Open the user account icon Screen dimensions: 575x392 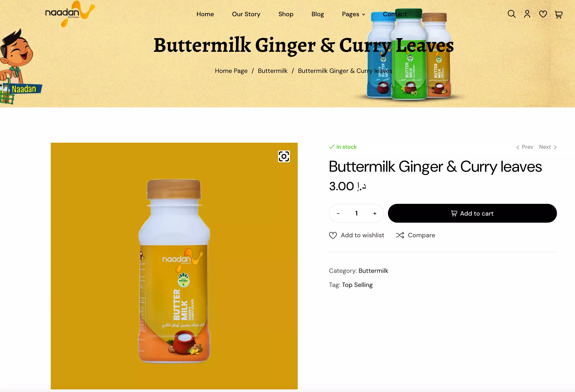[x=527, y=14]
